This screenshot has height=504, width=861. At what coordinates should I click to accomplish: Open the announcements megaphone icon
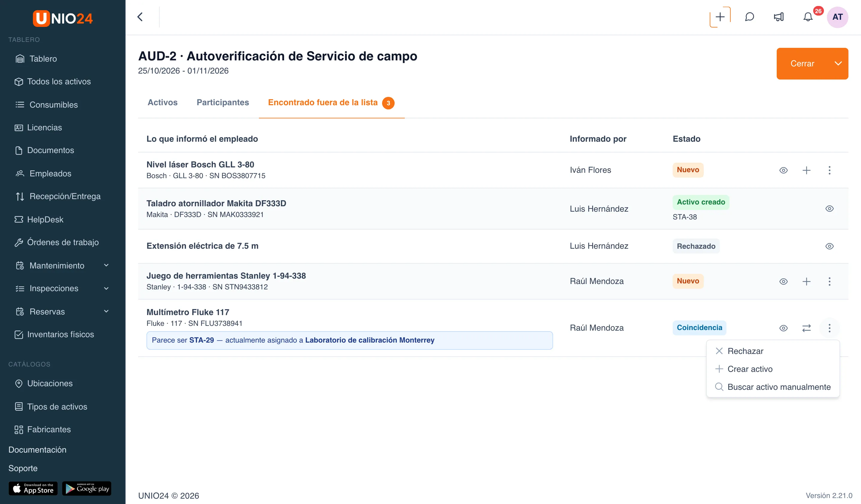[779, 17]
